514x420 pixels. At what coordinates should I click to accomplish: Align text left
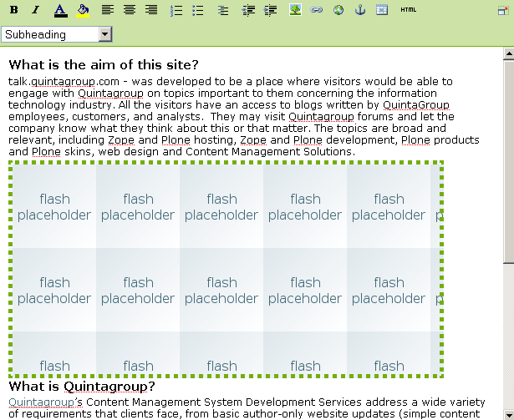click(x=108, y=10)
